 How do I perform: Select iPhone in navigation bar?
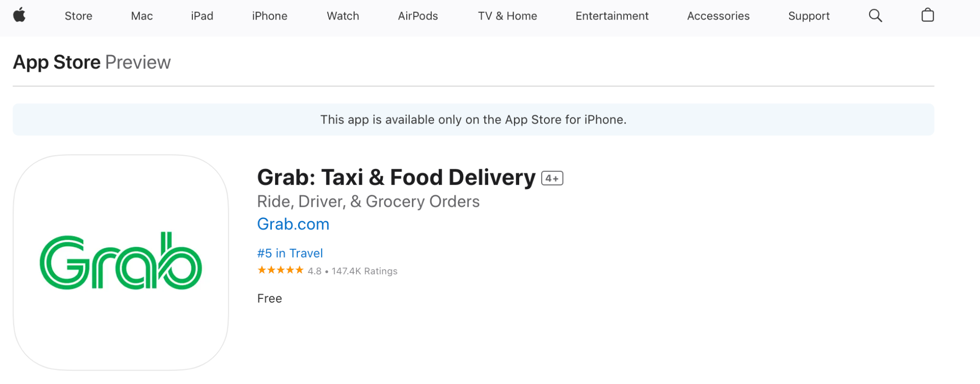[269, 16]
